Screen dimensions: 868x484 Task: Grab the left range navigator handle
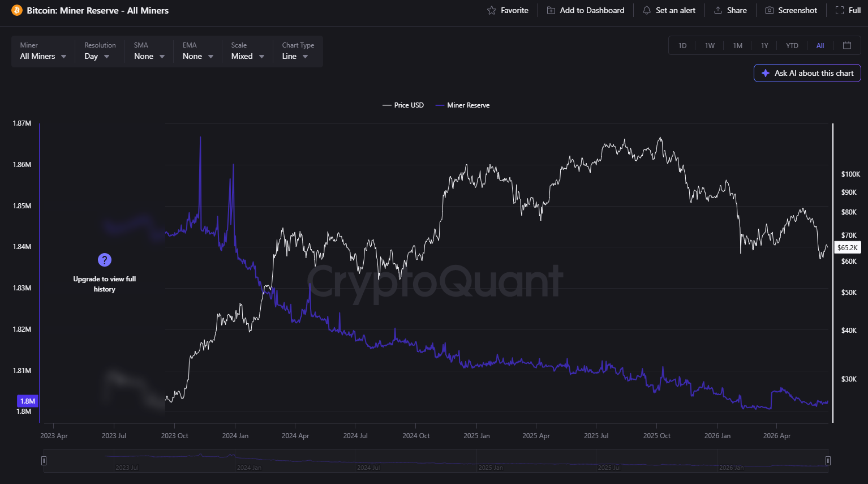(x=44, y=461)
